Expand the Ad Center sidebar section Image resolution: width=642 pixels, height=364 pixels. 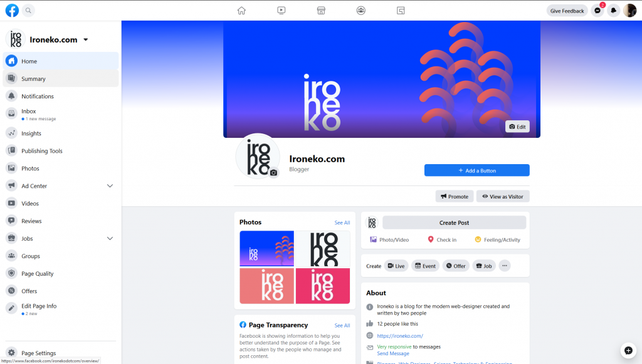[x=110, y=185]
